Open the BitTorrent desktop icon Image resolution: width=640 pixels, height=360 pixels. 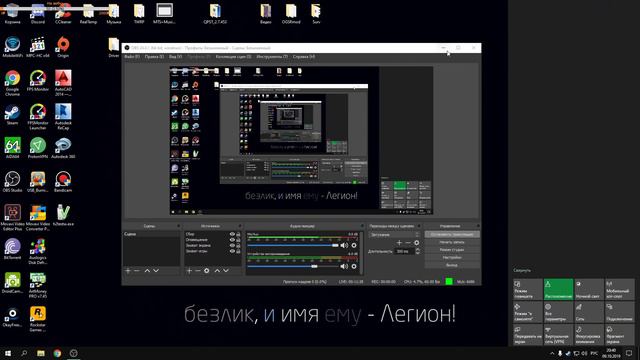(12, 249)
